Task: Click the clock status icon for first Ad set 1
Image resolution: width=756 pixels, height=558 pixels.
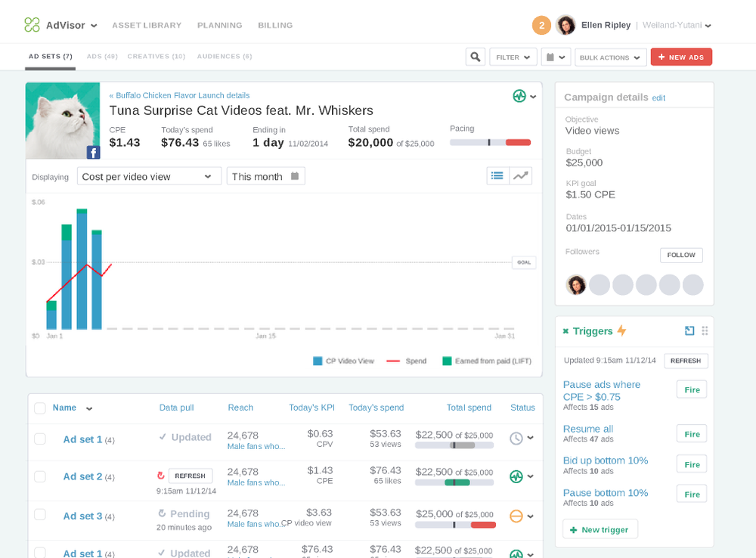Action: tap(516, 438)
